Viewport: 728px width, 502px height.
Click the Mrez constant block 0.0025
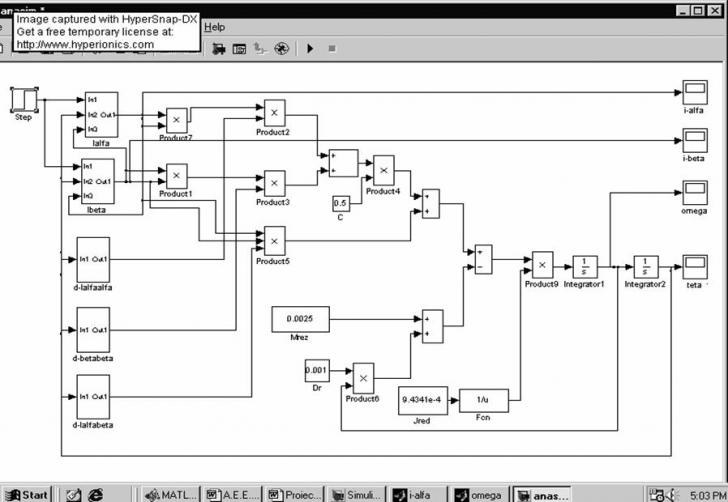point(300,320)
